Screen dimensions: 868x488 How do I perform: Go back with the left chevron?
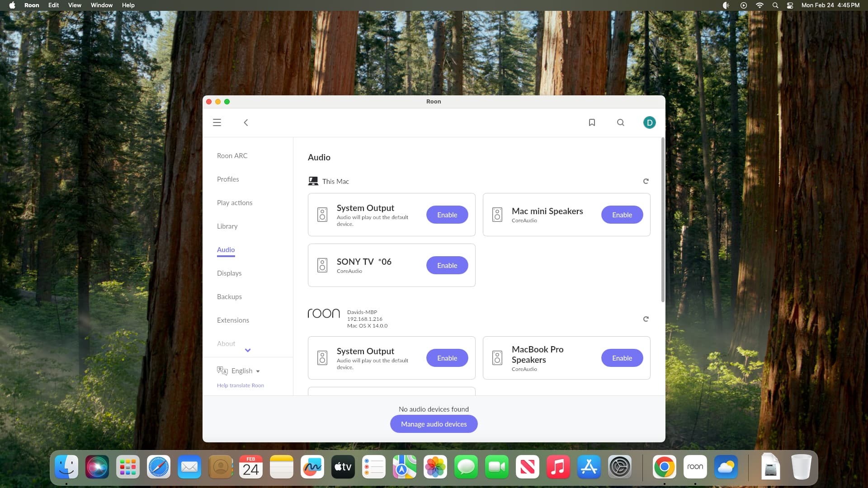tap(246, 122)
